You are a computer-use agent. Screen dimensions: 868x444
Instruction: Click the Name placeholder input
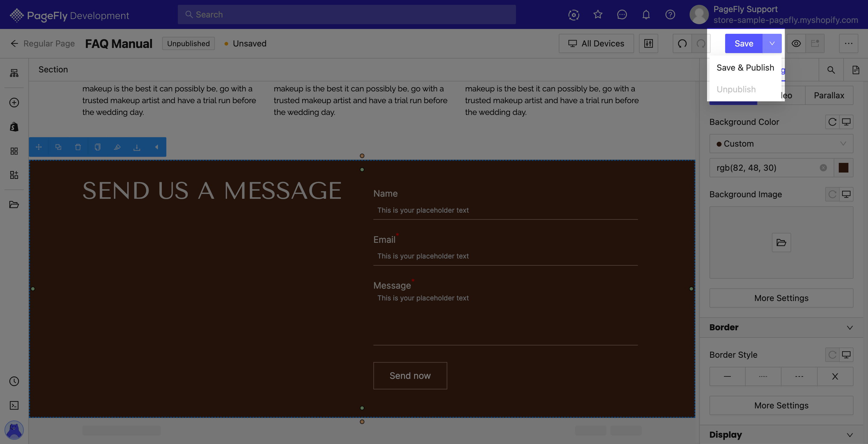click(x=505, y=210)
